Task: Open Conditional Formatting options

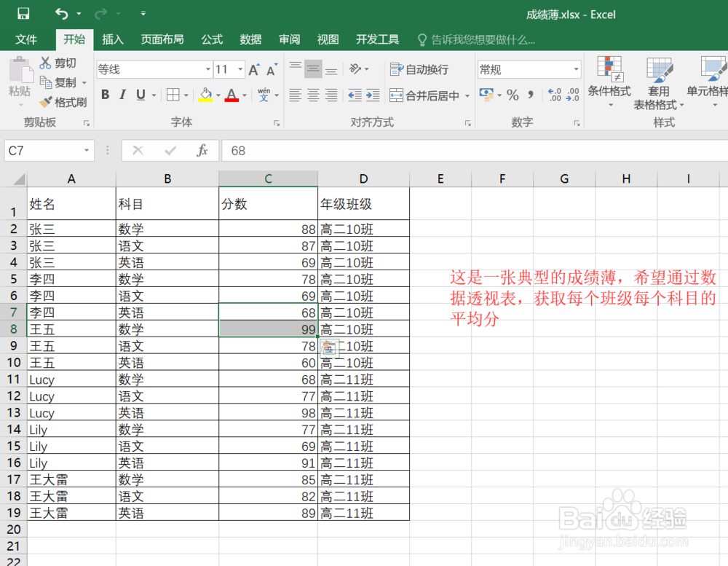Action: point(609,82)
